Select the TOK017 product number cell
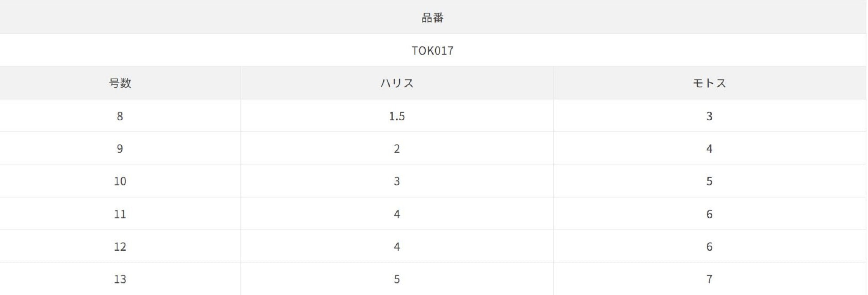 coord(432,51)
